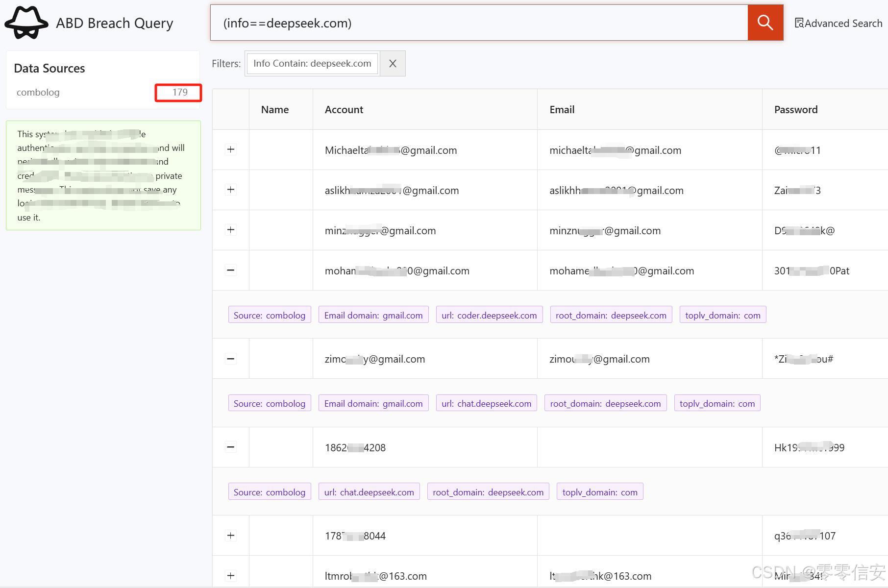This screenshot has width=888, height=588.
Task: Click the search query input field
Action: (479, 23)
